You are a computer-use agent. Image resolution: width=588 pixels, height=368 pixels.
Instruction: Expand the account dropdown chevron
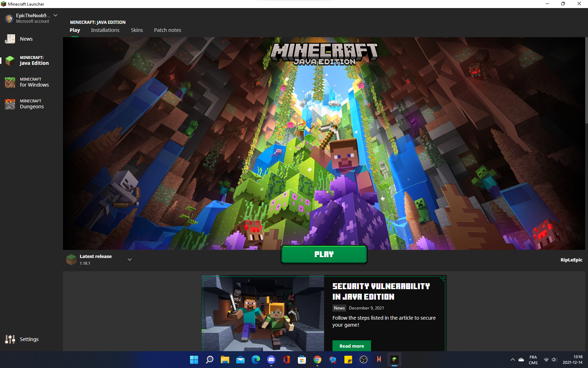coord(55,15)
